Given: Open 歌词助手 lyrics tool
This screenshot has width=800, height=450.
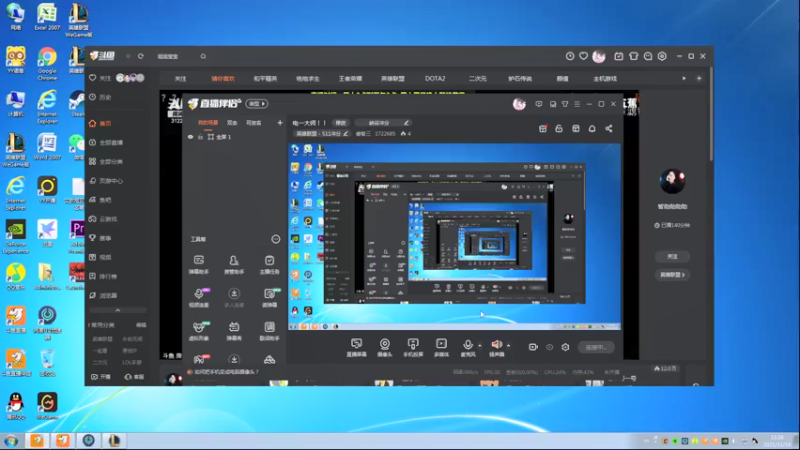Looking at the screenshot, I should pyautogui.click(x=269, y=331).
